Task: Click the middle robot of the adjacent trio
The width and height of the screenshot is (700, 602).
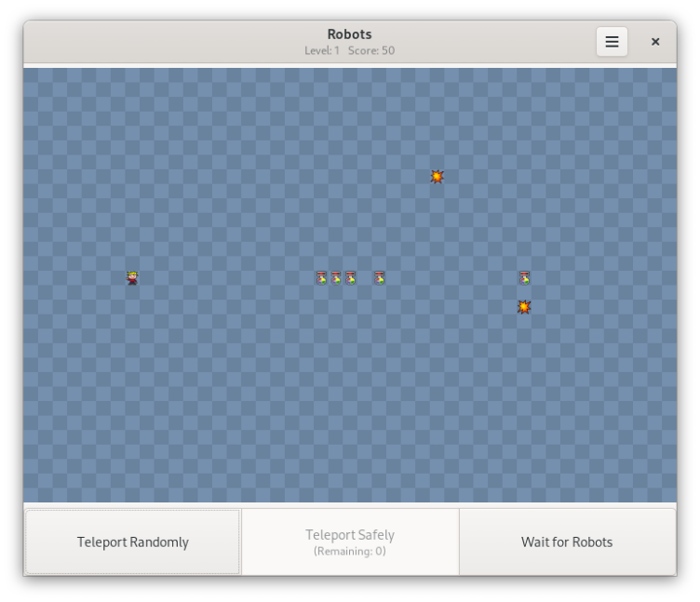Action: 336,277
